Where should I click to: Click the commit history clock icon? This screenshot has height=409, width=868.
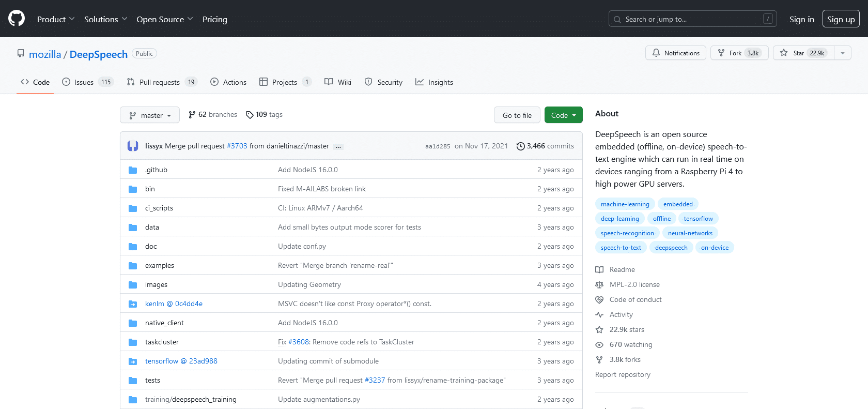point(521,146)
